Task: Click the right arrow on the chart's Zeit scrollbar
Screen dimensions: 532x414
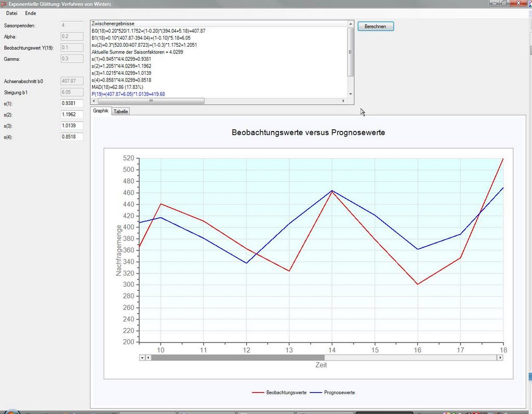Action: 500,357
